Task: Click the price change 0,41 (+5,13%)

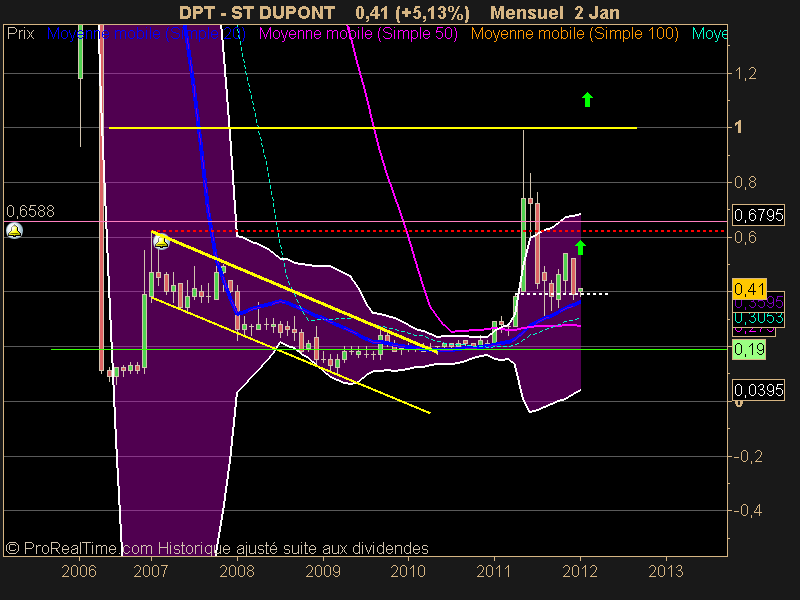Action: (x=412, y=13)
